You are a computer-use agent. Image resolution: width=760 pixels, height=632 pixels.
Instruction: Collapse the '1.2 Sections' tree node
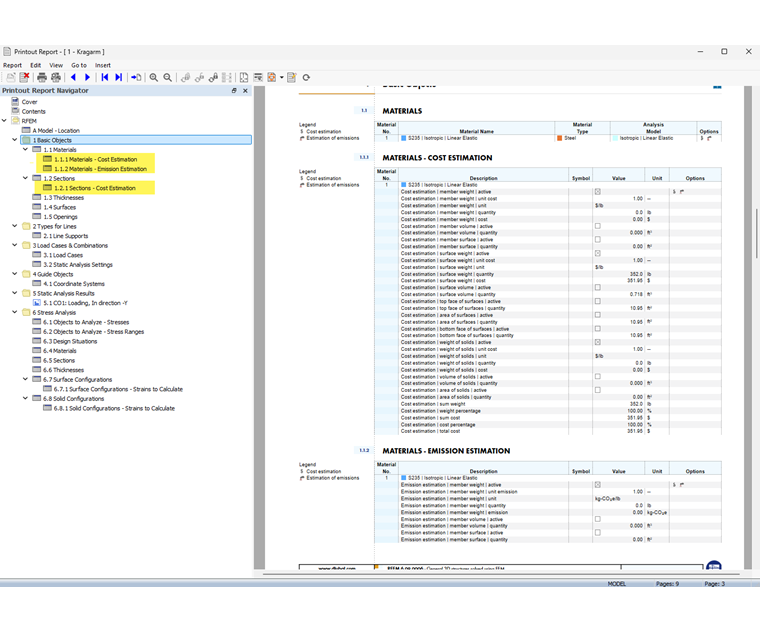[25, 178]
